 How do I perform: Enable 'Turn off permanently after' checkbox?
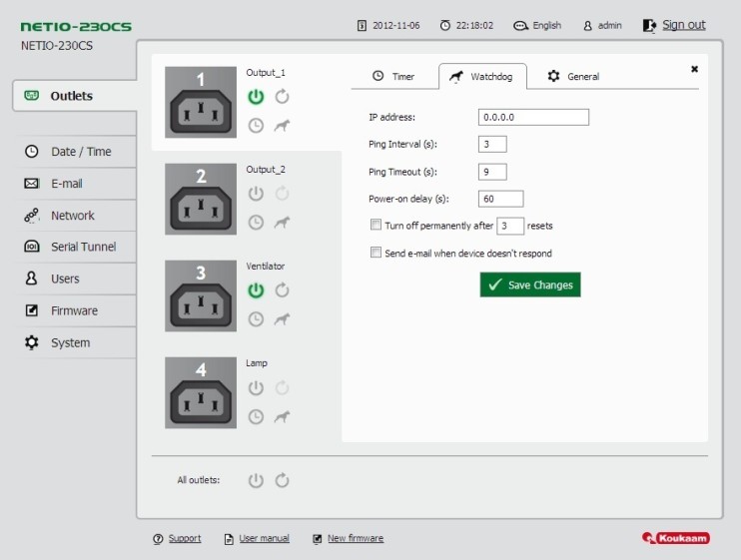(376, 226)
